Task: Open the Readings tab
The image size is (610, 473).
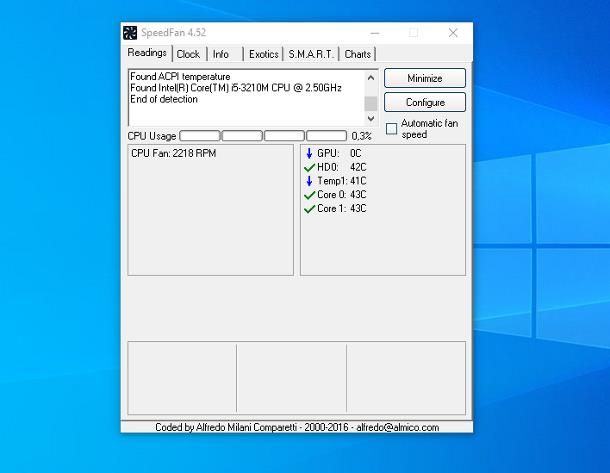Action: pyautogui.click(x=147, y=53)
